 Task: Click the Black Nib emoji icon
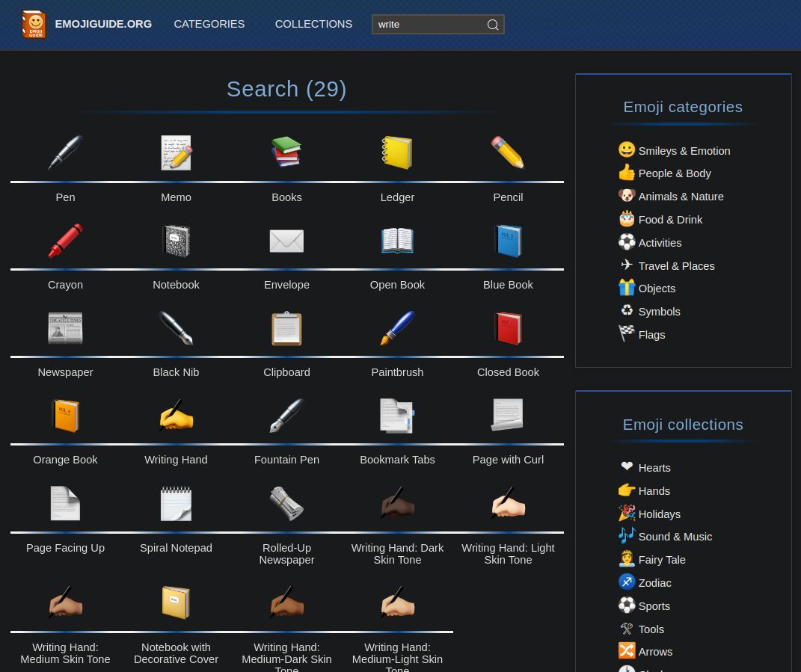coord(176,328)
